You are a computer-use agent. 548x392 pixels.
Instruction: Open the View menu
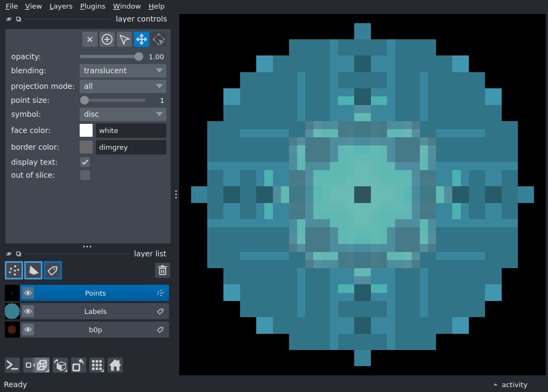point(33,6)
